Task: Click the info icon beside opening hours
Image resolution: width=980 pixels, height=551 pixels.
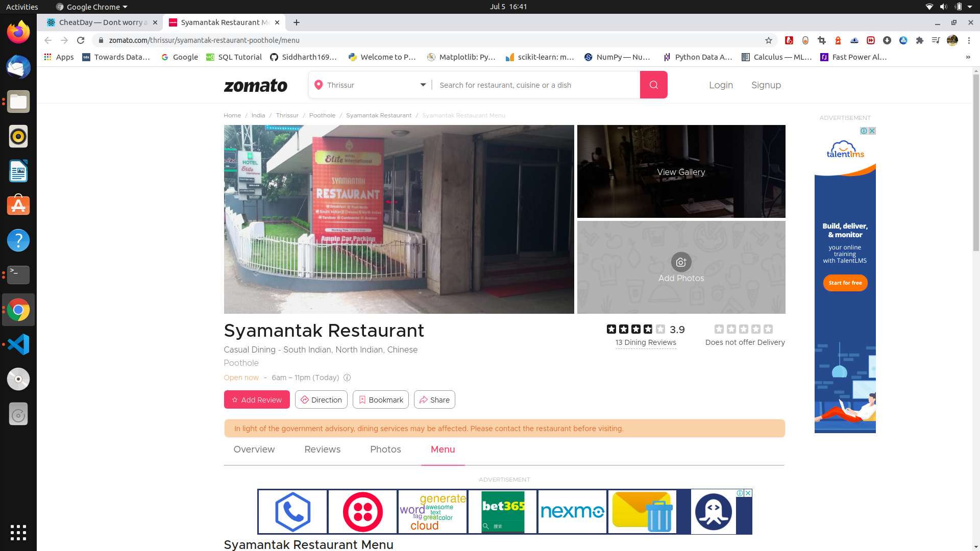Action: pyautogui.click(x=347, y=378)
